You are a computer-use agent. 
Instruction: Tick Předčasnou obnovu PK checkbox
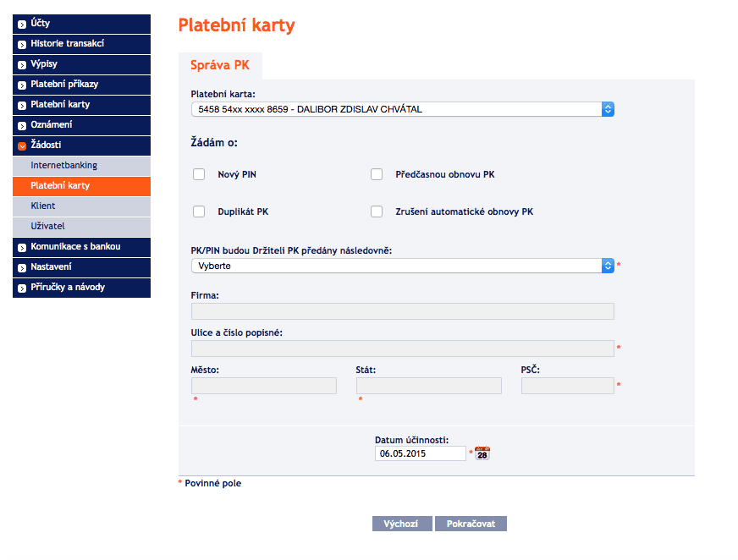pos(377,174)
